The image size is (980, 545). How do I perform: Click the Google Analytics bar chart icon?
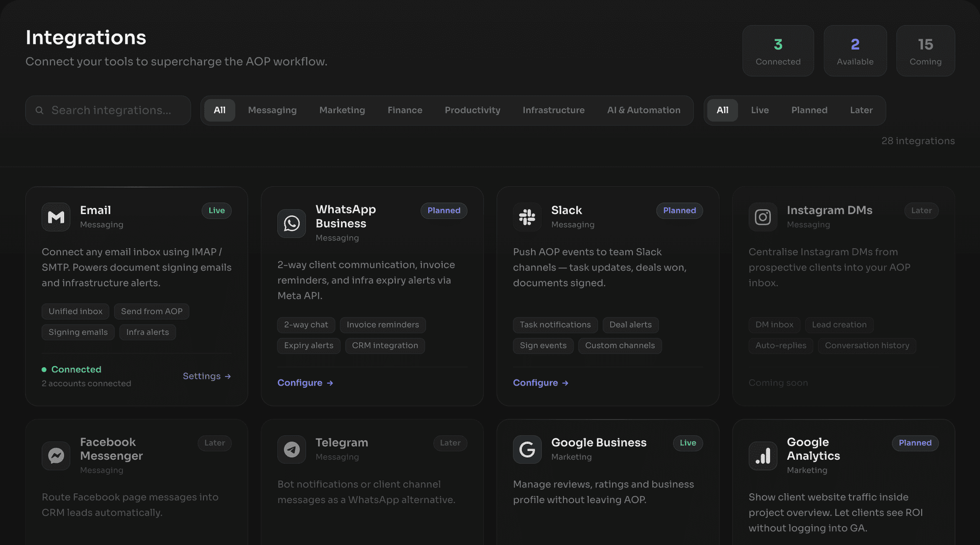point(763,456)
